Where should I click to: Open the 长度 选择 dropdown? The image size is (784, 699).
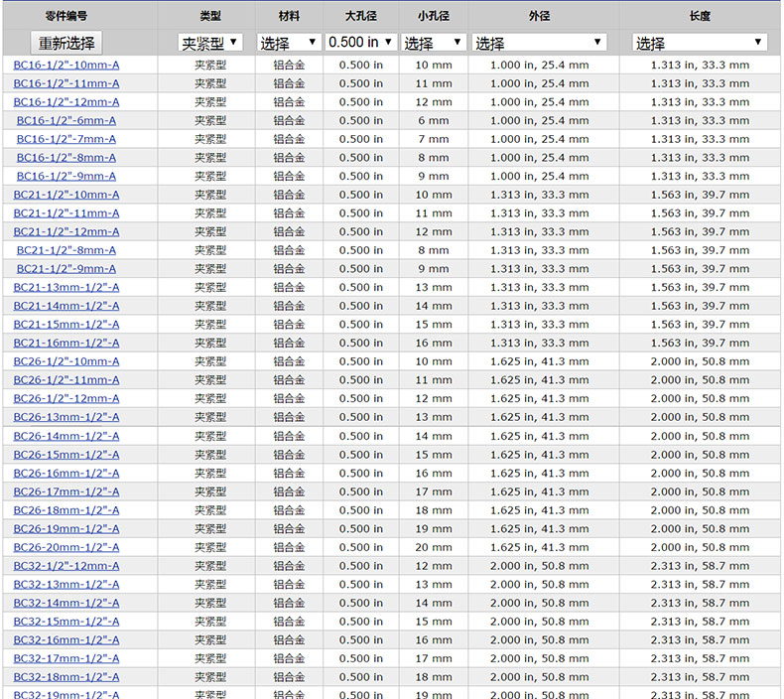[700, 43]
